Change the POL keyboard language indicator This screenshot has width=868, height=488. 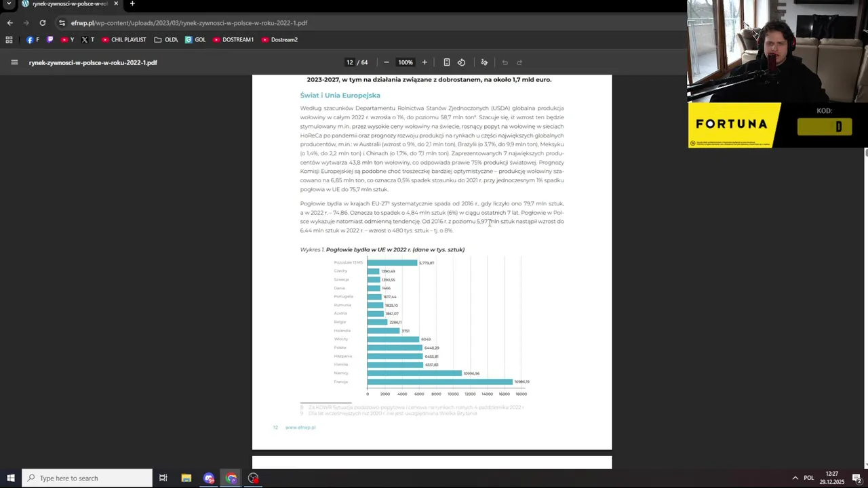pos(808,478)
